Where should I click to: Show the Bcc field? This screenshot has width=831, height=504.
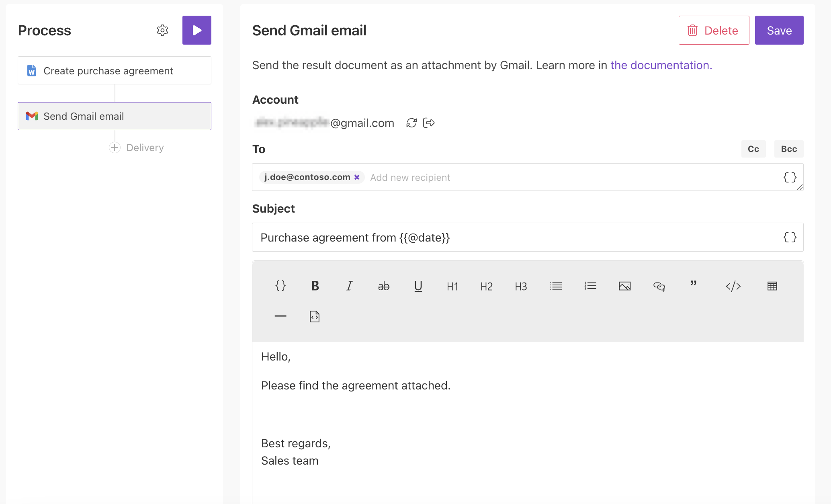[x=788, y=149]
